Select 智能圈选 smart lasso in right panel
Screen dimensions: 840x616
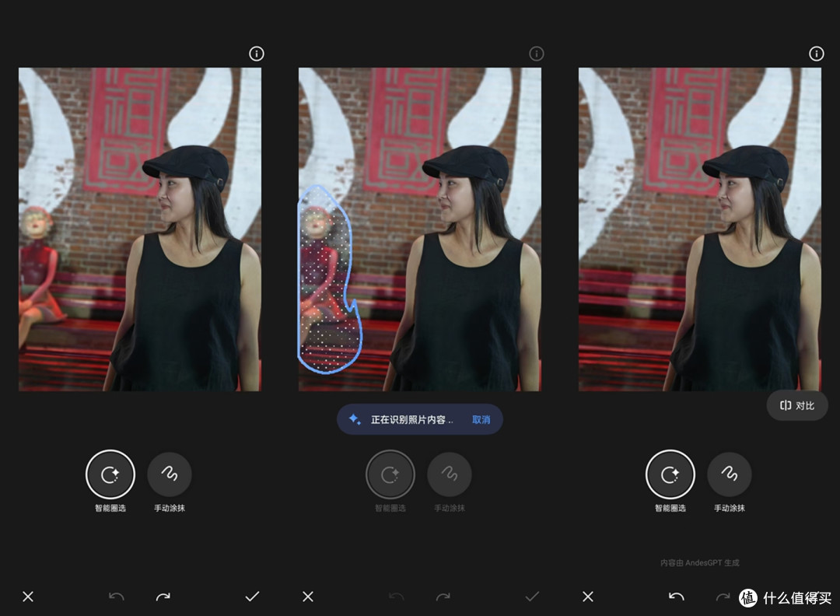670,474
